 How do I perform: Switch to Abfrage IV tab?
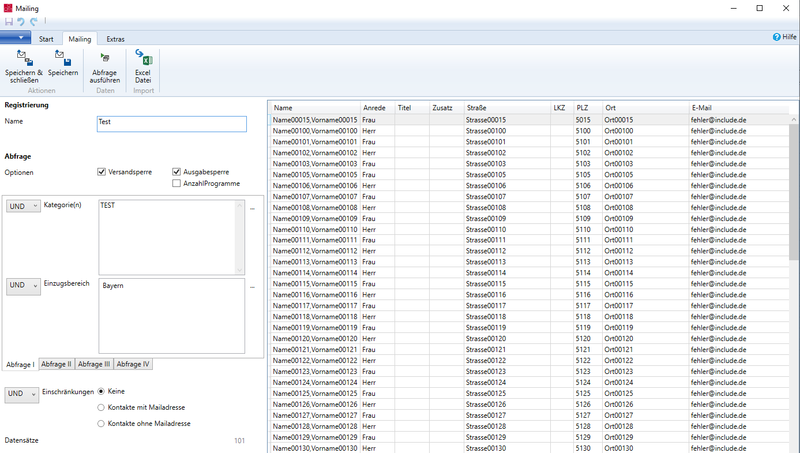pos(133,364)
